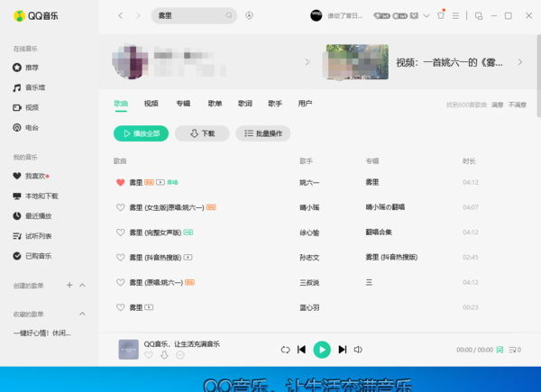This screenshot has height=392, width=541.
Task: Like the song 雾里 by 孙志文
Action: point(120,258)
